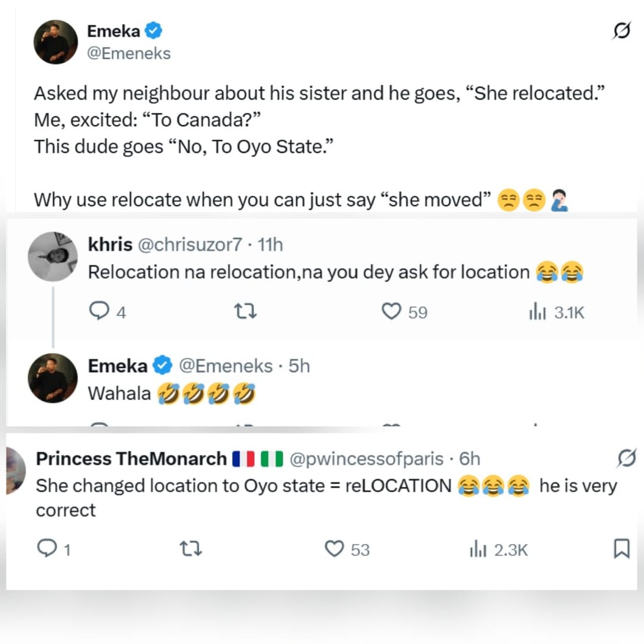Open @pwincessofparis profile link
The width and height of the screenshot is (644, 644).
358,459
